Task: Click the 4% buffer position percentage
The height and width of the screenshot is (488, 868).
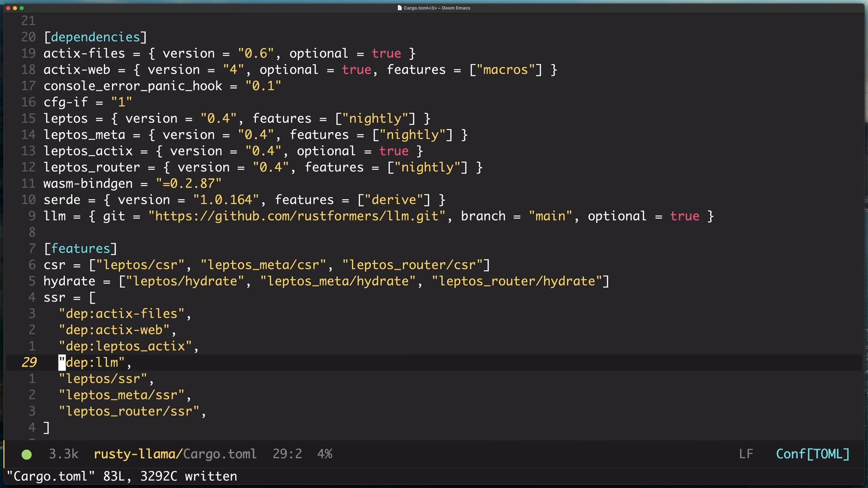Action: 325,454
